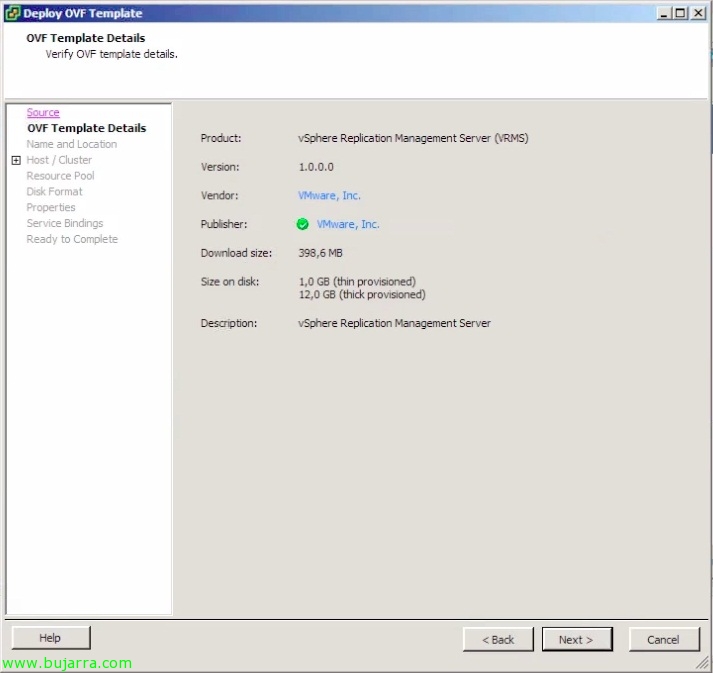Click the Vendor: label

pos(220,196)
